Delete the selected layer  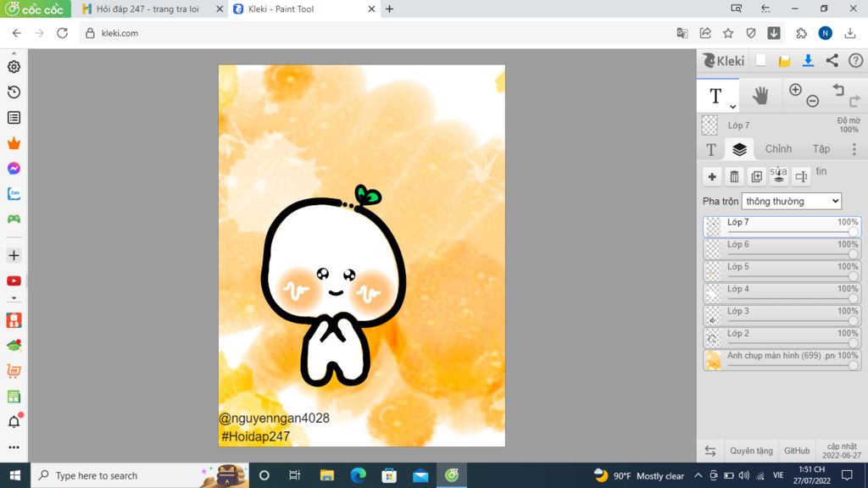(734, 176)
